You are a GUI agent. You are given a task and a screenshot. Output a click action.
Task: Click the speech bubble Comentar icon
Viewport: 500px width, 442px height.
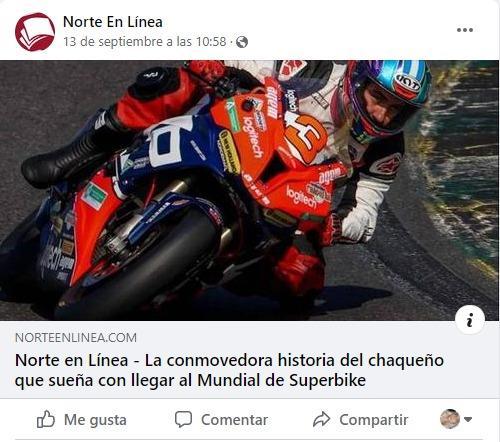[x=183, y=419]
